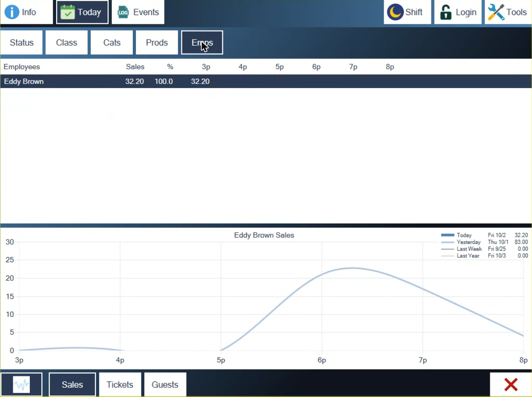Switch to the Prods tab
The width and height of the screenshot is (532, 397).
click(x=157, y=42)
